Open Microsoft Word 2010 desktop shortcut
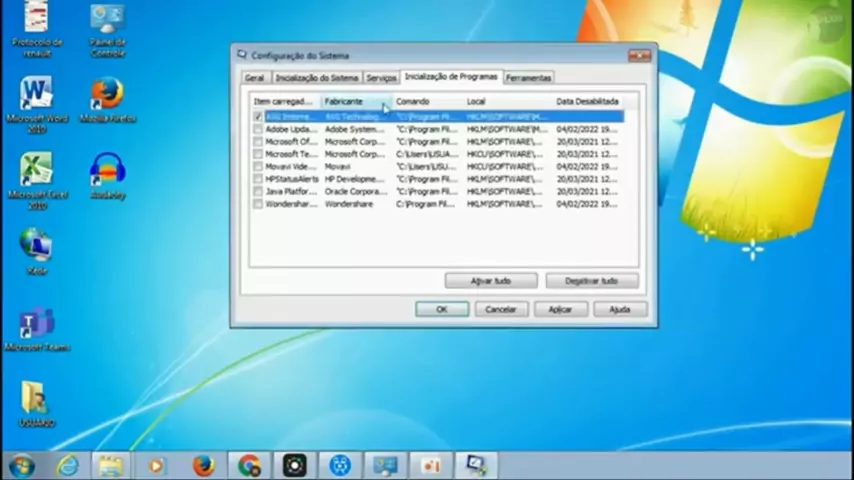Viewport: 854px width, 480px height. 36,104
